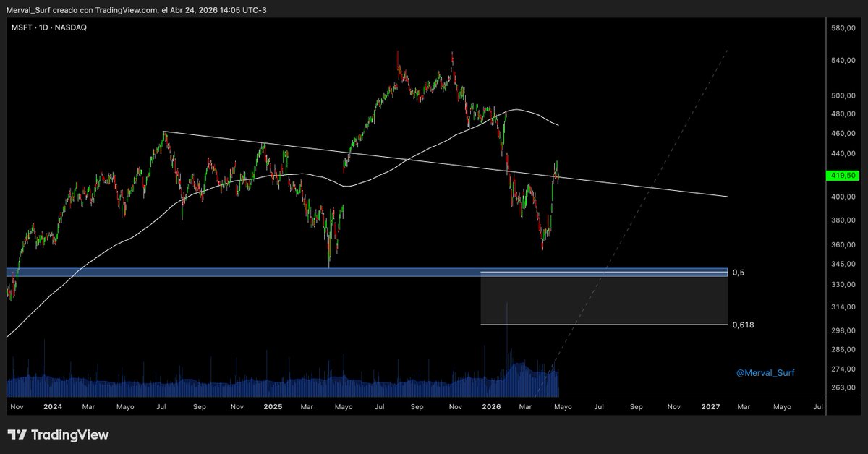Click the 480,00 price axis label
868x454 pixels.
coord(843,114)
